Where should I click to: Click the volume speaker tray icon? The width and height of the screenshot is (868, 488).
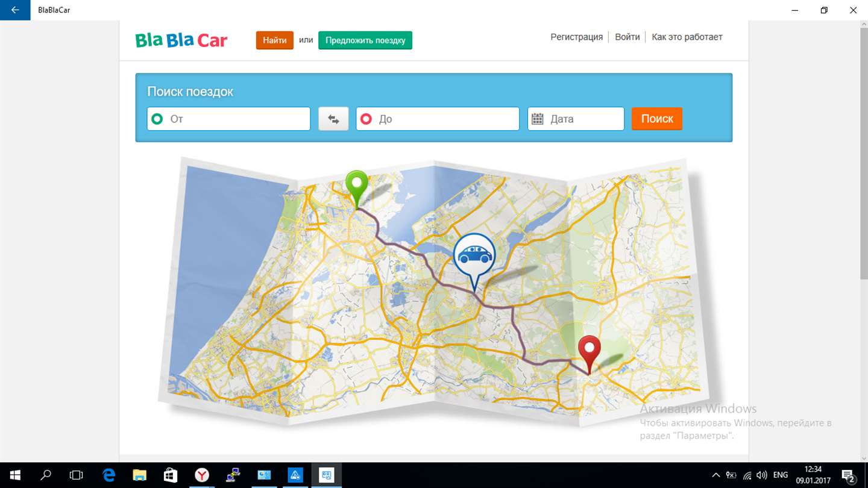pyautogui.click(x=762, y=475)
